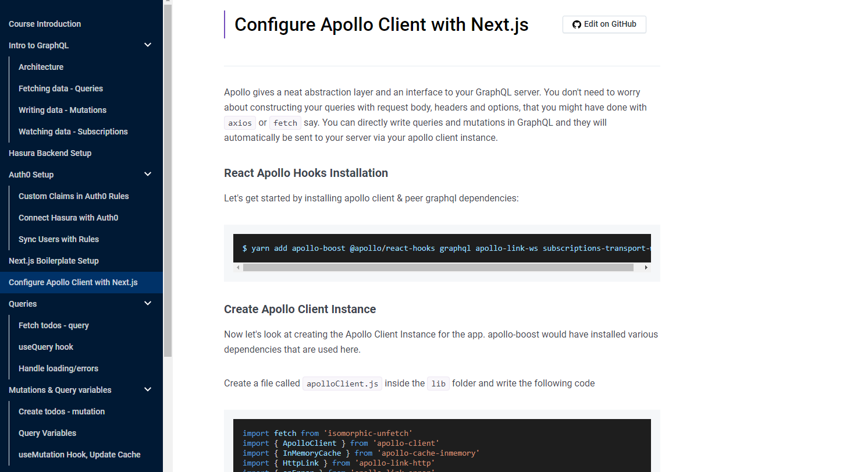
Task: Collapse the Queries section chevron
Action: click(148, 304)
